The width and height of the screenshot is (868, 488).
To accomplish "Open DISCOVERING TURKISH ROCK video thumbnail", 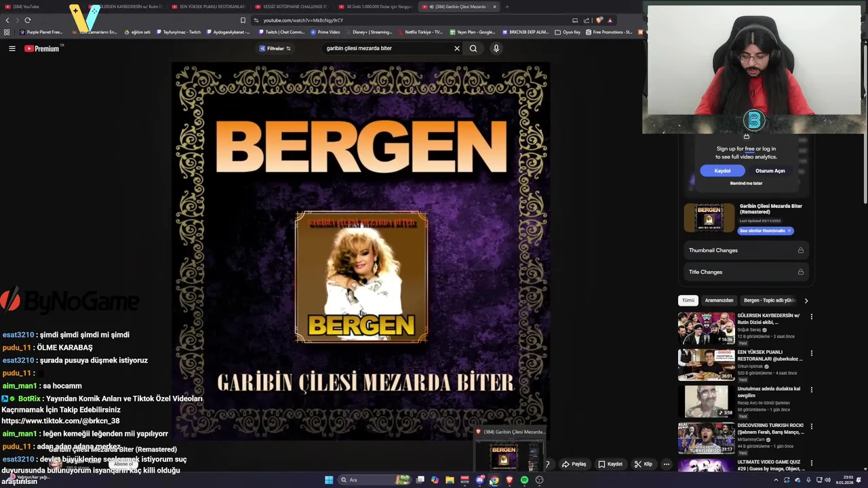I will tap(706, 438).
